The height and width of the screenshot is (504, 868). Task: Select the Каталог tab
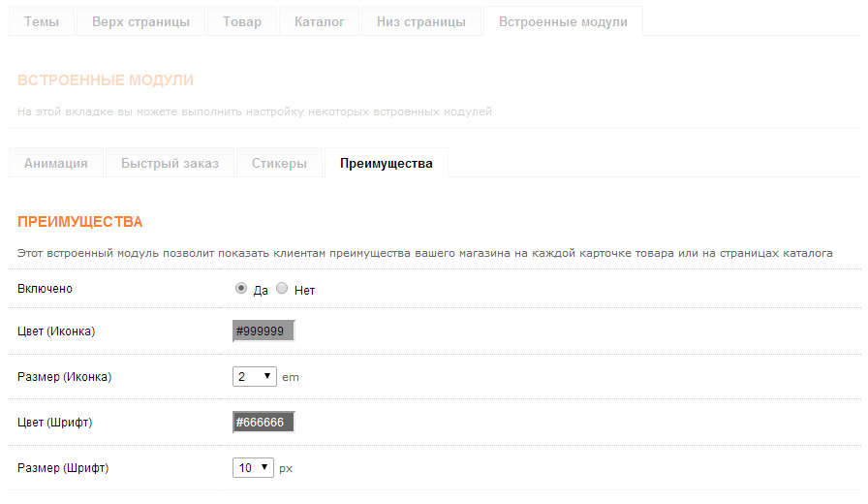click(x=319, y=21)
